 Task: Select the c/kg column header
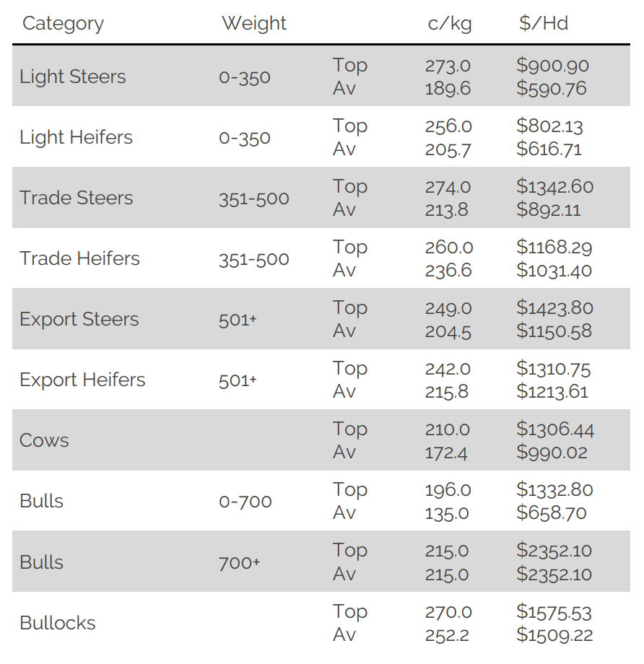point(450,24)
